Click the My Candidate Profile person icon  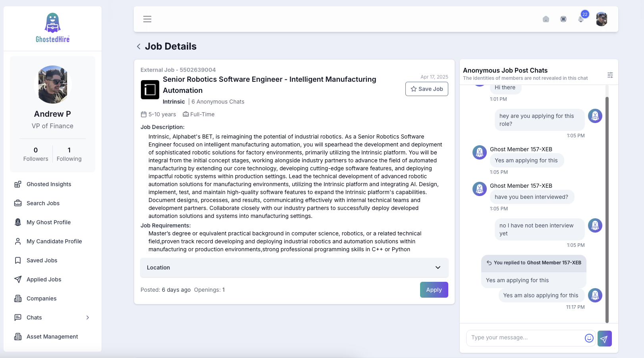[x=18, y=241]
